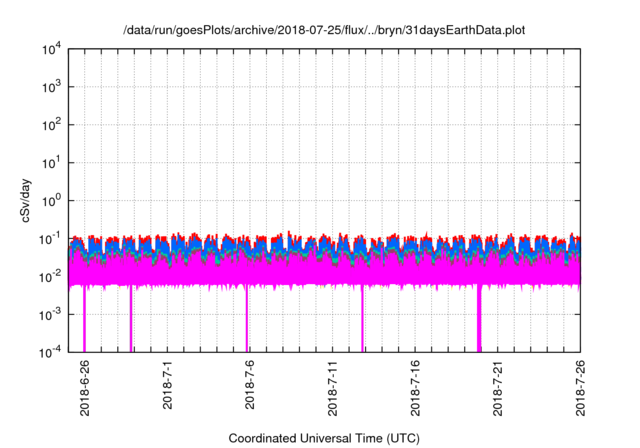Image resolution: width=640 pixels, height=448 pixels.
Task: Click the 2018-7-11 date tick label
Action: click(333, 388)
